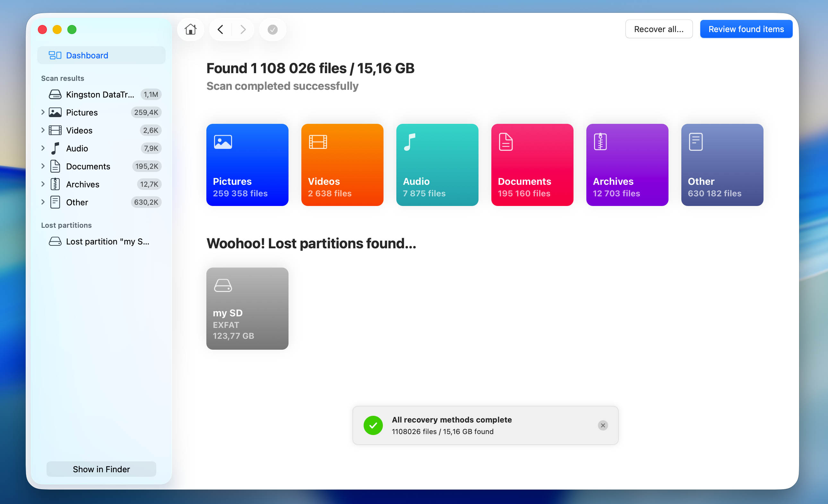Click the Audio note icon in sidebar
This screenshot has height=504, width=828.
click(55, 148)
